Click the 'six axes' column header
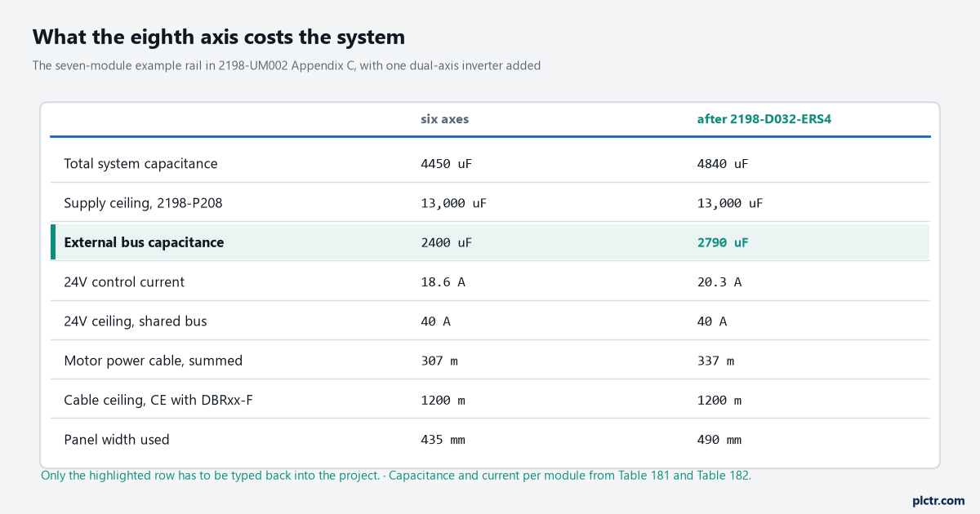The height and width of the screenshot is (514, 980). pyautogui.click(x=445, y=119)
